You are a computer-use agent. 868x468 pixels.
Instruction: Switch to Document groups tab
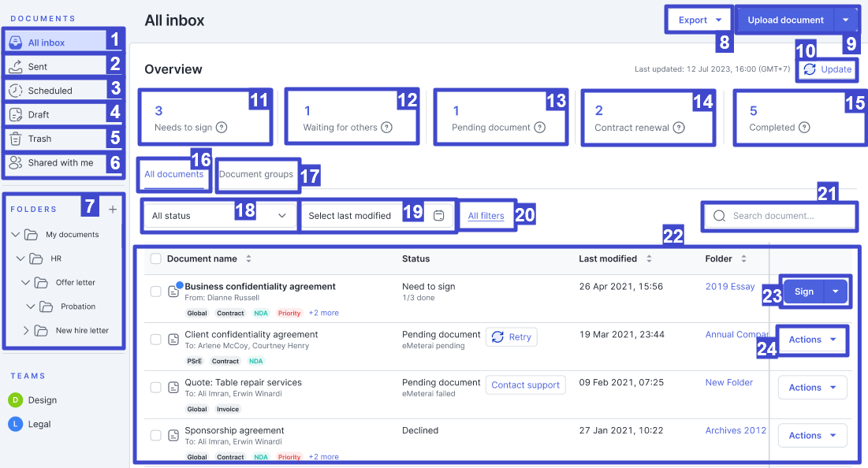tap(256, 174)
